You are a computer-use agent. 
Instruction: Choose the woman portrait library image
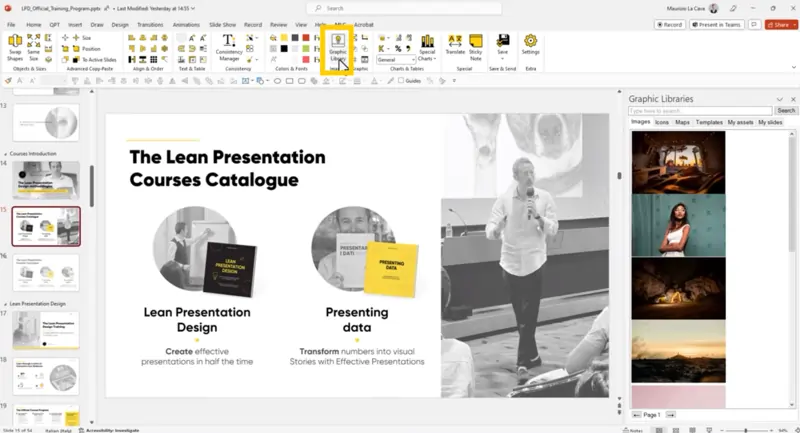(678, 225)
